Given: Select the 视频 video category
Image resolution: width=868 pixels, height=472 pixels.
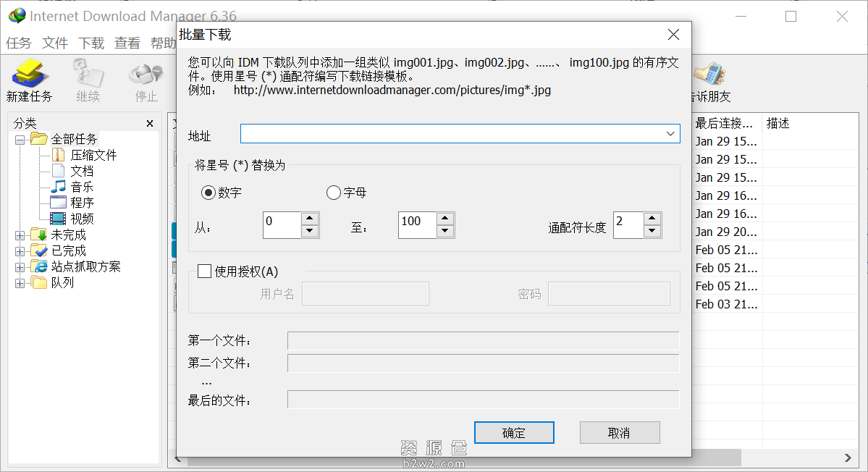Looking at the screenshot, I should [81, 219].
